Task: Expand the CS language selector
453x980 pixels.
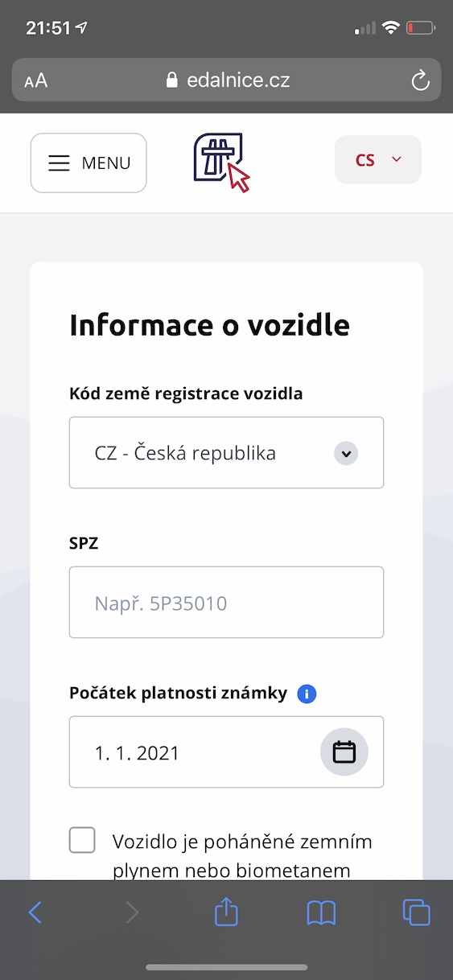Action: point(377,159)
